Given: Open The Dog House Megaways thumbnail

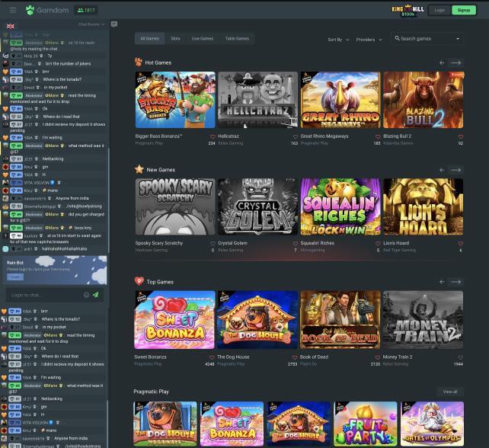Looking at the screenshot, I should pos(165,424).
